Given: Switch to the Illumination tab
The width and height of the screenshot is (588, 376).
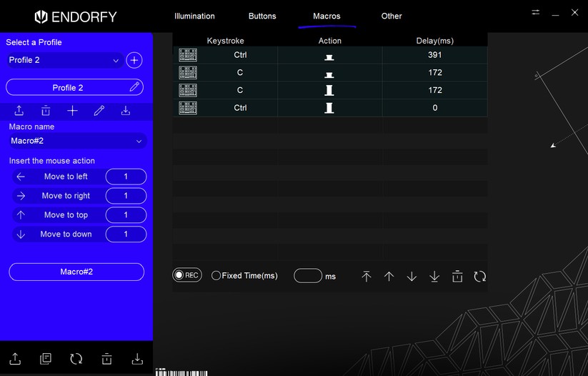Looking at the screenshot, I should coord(194,16).
